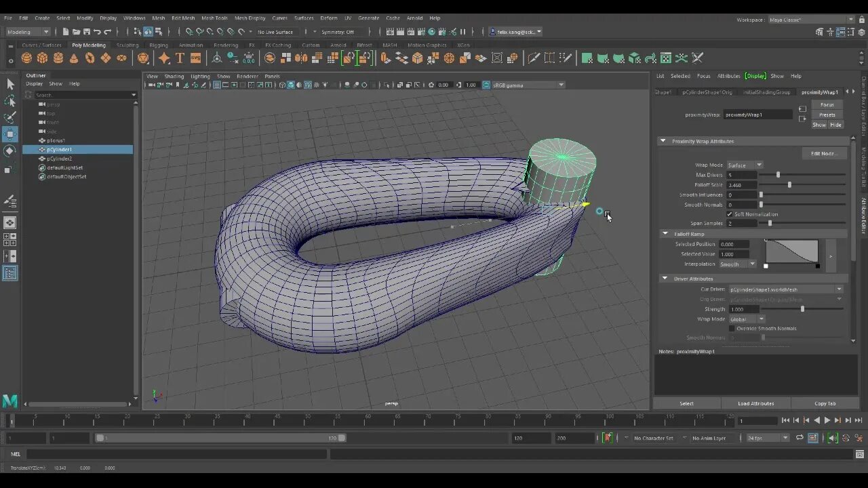Open the Modeling menu set dropdown

pyautogui.click(x=28, y=32)
